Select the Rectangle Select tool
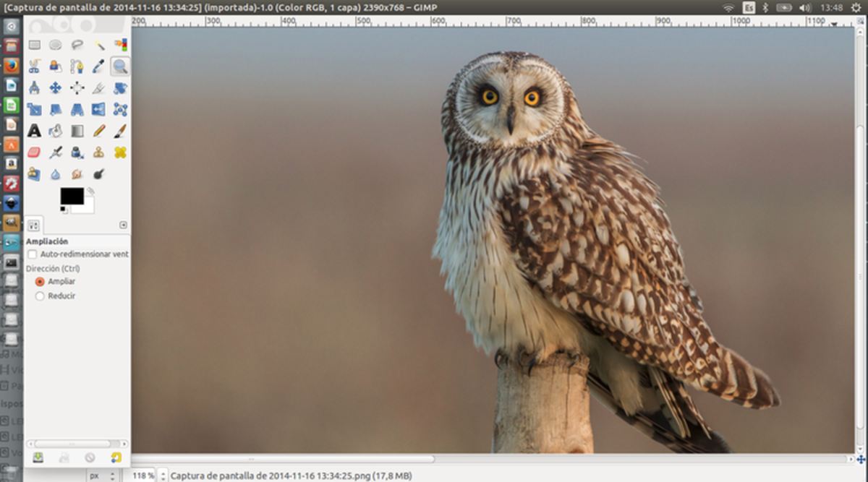This screenshot has height=482, width=868. (x=34, y=45)
